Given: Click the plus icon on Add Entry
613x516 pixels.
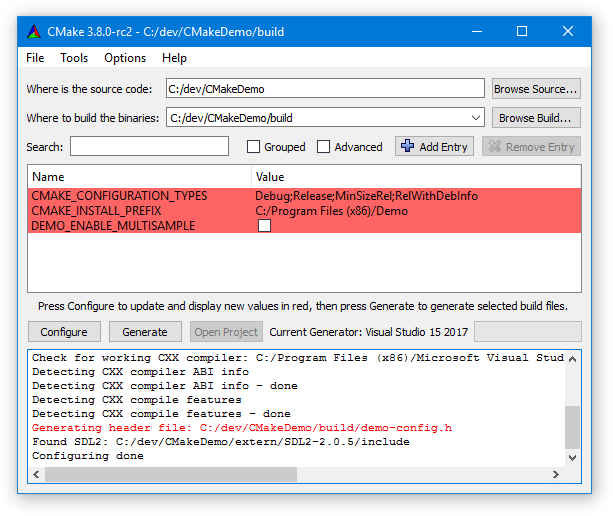Looking at the screenshot, I should pyautogui.click(x=407, y=147).
